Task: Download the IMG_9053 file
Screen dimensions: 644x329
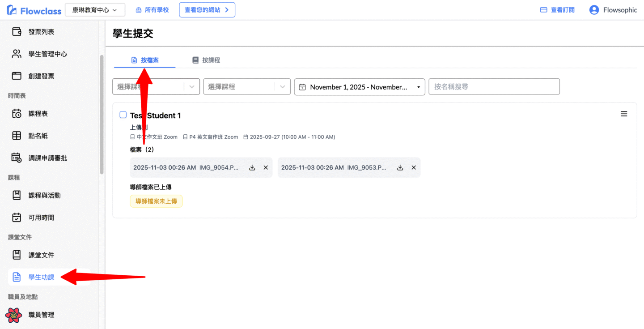Action: (x=400, y=167)
